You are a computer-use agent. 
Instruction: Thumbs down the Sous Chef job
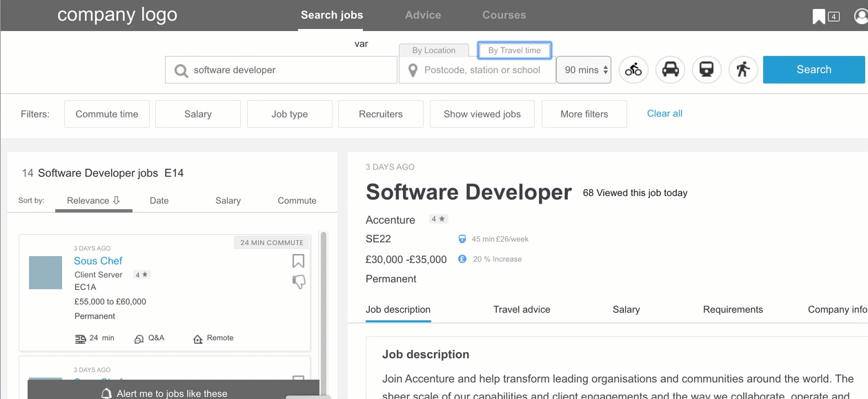pos(299,282)
